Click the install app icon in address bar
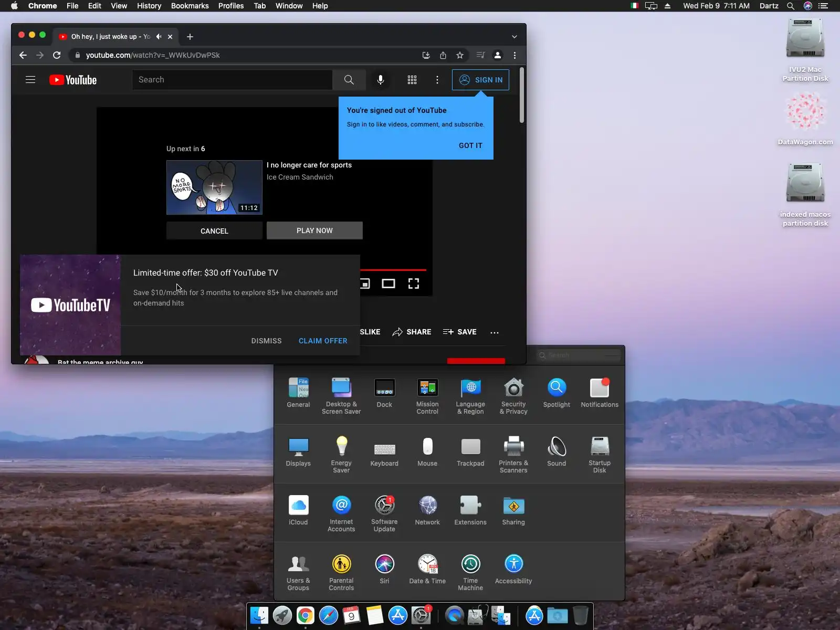840x630 pixels. pos(426,55)
